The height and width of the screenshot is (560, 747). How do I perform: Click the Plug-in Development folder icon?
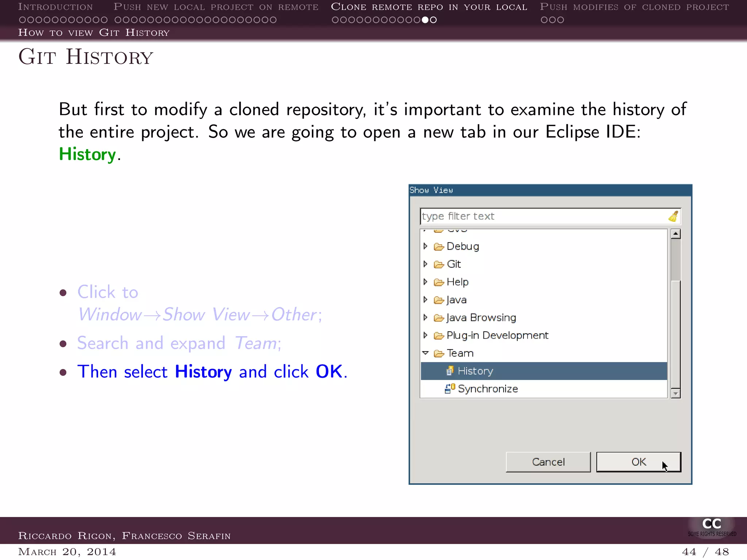[439, 336]
